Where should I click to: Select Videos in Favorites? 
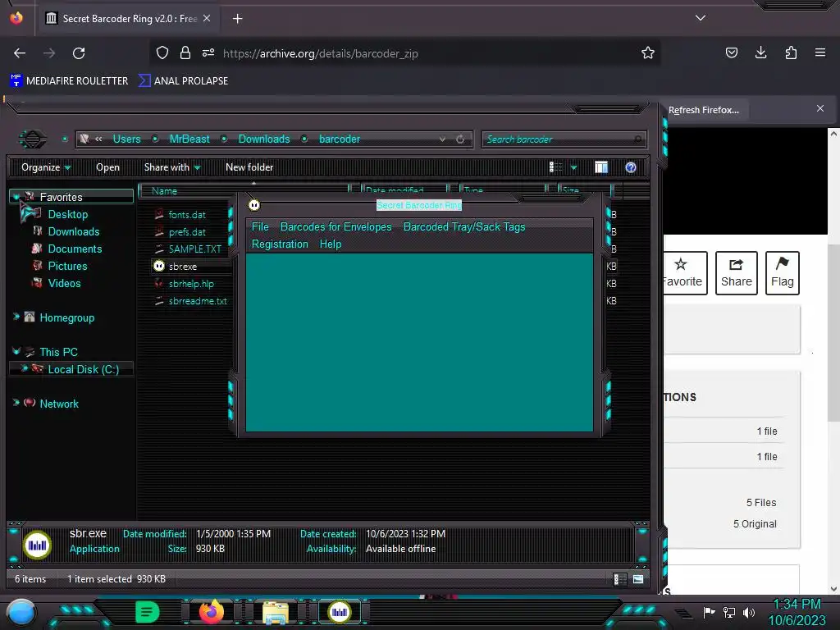(x=64, y=283)
